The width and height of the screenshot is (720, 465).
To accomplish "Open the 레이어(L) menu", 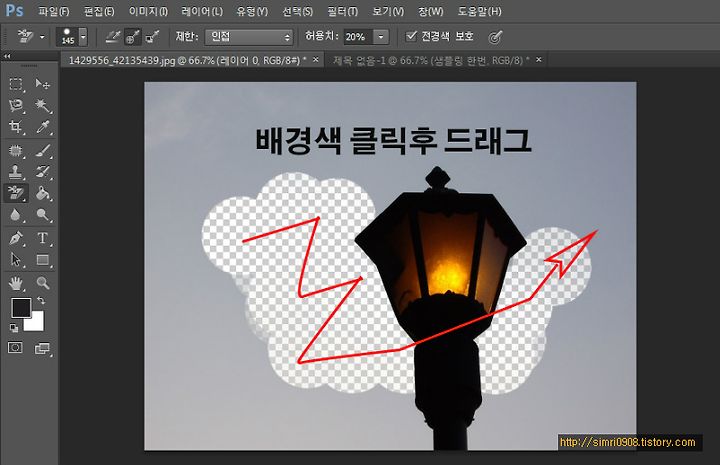I will coord(202,11).
